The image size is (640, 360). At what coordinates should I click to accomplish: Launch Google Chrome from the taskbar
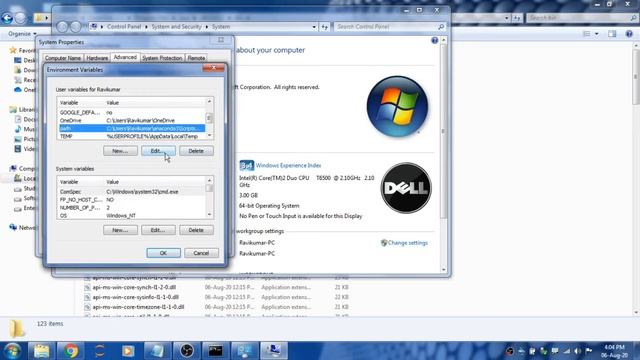(x=70, y=351)
